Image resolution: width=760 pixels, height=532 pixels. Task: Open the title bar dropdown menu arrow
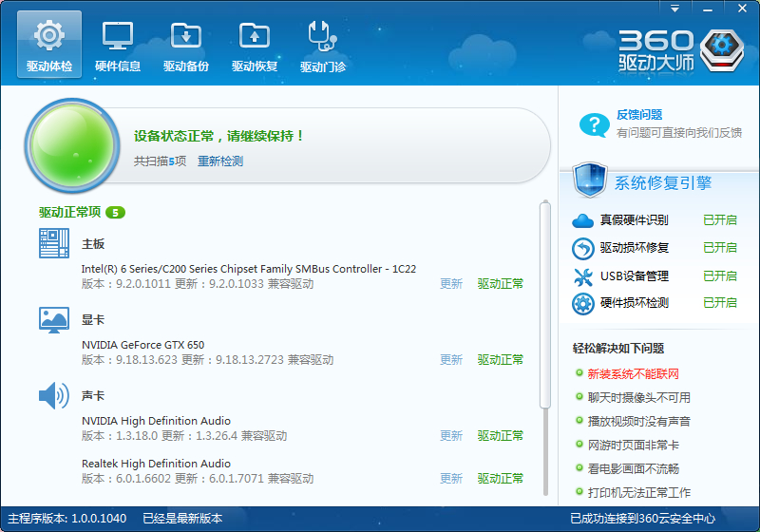coord(674,9)
